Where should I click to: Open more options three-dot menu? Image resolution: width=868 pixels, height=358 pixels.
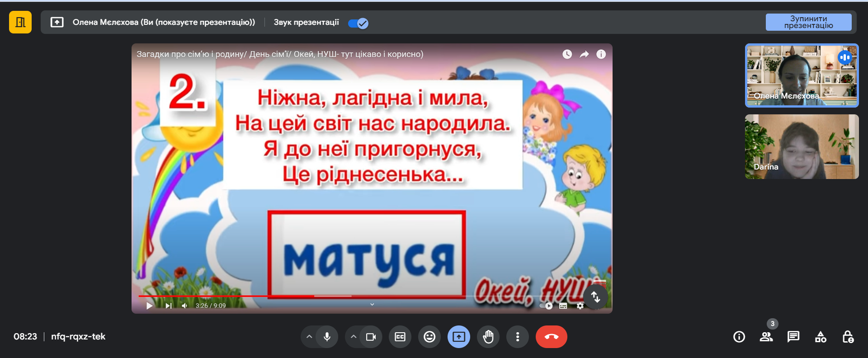[x=517, y=337]
